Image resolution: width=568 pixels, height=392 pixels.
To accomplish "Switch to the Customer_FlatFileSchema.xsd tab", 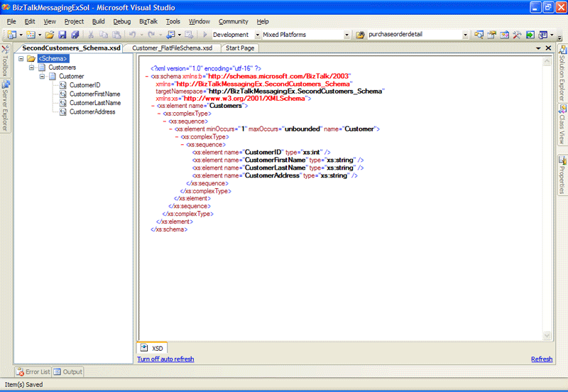I will pos(172,48).
